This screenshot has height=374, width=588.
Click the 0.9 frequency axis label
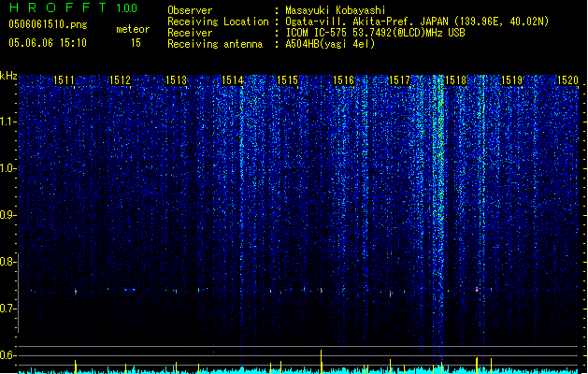[x=7, y=215]
